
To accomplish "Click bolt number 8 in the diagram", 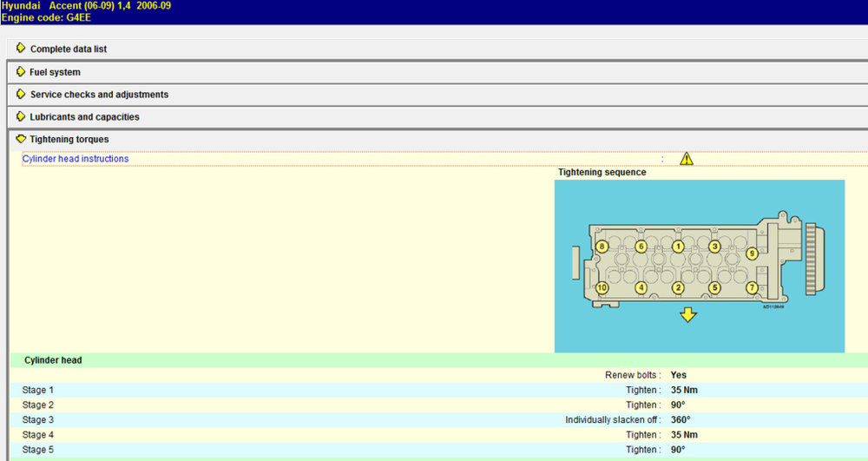I will pos(602,247).
